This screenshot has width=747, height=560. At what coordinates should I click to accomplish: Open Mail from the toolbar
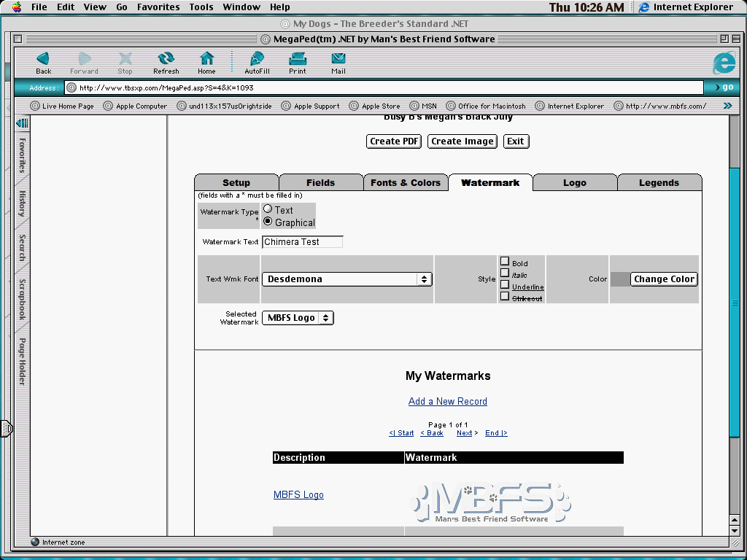point(338,59)
